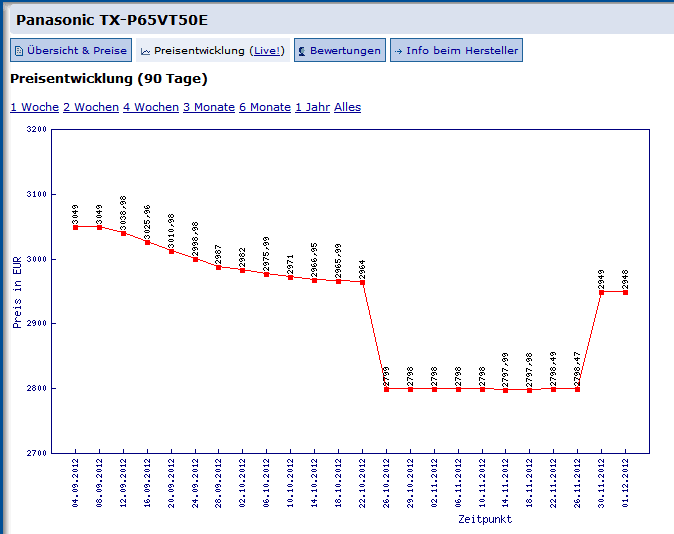Image resolution: width=674 pixels, height=534 pixels.
Task: Click the 3000 y-axis label
Action: pos(37,259)
